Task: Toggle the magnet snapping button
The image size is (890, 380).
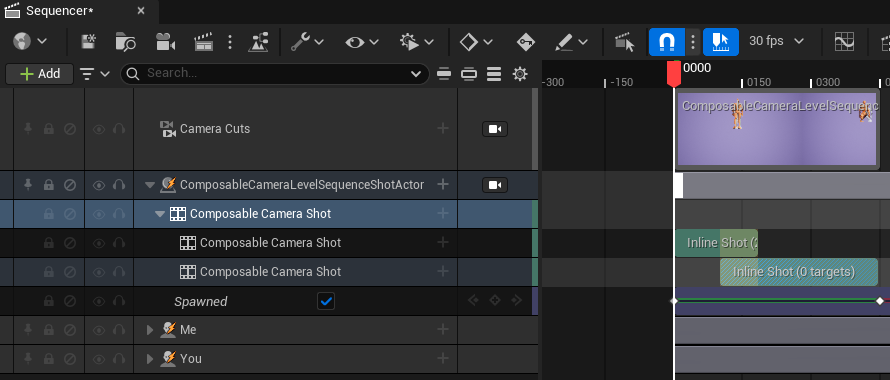Action: [666, 41]
